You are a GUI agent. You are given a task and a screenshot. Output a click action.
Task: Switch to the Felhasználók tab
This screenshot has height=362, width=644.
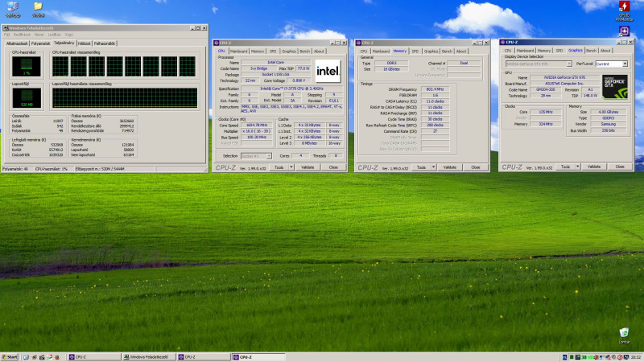click(105, 43)
